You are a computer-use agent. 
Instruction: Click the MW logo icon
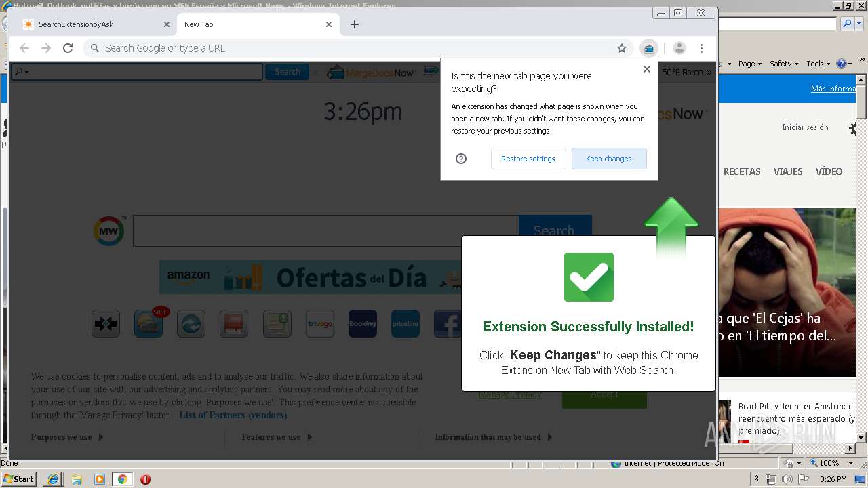[x=109, y=231]
